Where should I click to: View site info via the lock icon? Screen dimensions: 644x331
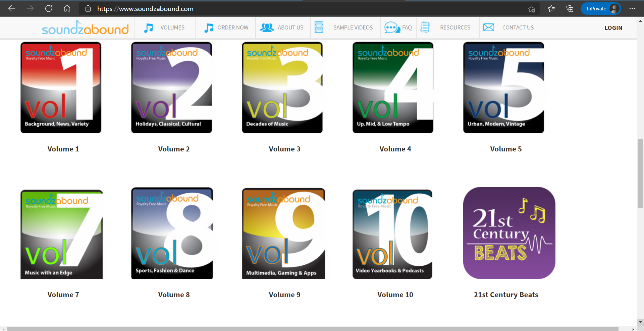pyautogui.click(x=88, y=9)
